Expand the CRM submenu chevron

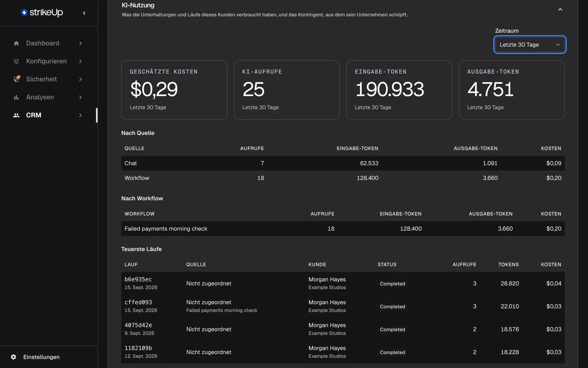[x=80, y=115]
